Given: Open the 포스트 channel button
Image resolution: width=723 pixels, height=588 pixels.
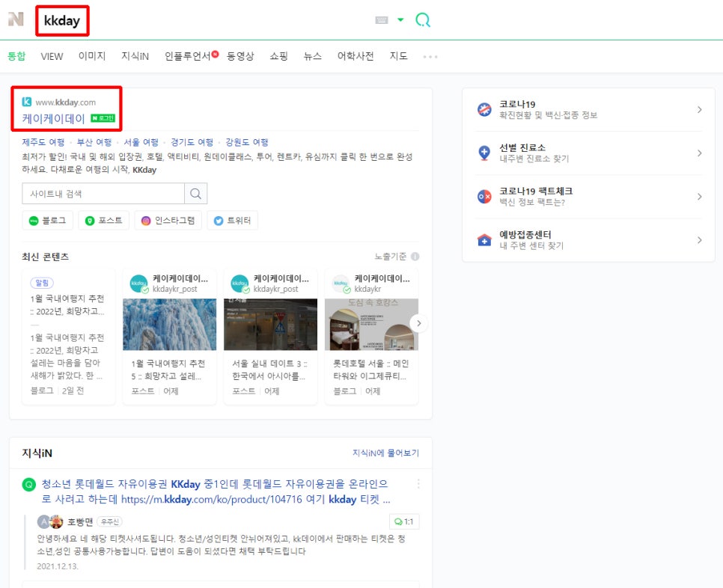Looking at the screenshot, I should [104, 221].
